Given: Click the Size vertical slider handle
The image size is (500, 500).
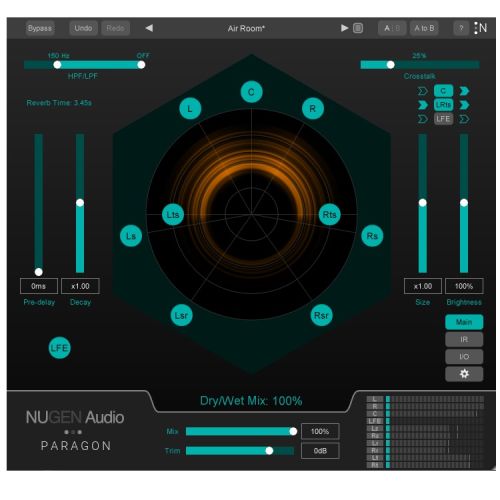Looking at the screenshot, I should (x=423, y=202).
